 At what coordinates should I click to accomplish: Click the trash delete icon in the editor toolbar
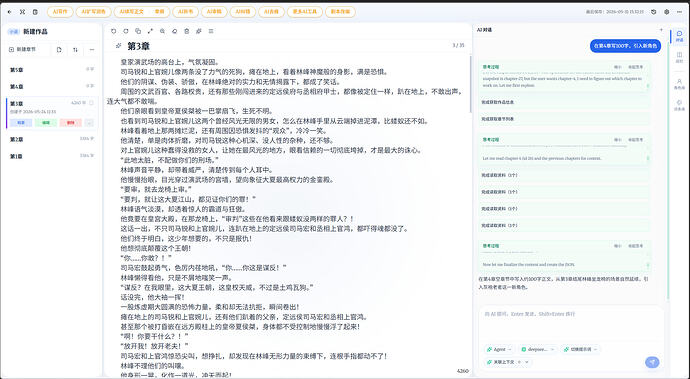pos(187,31)
